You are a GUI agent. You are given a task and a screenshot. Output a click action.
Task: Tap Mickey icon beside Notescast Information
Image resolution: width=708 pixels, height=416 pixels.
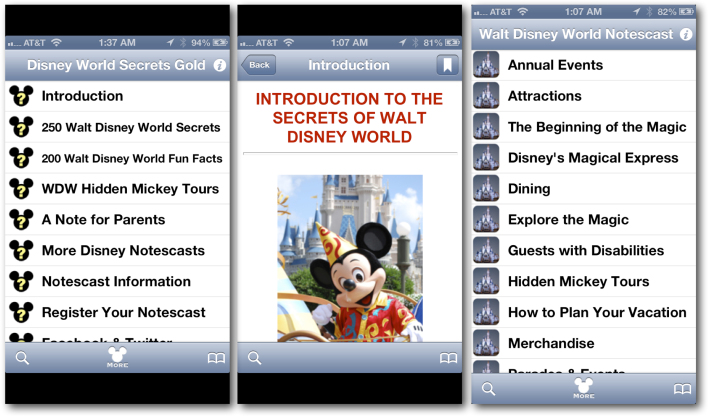point(21,282)
